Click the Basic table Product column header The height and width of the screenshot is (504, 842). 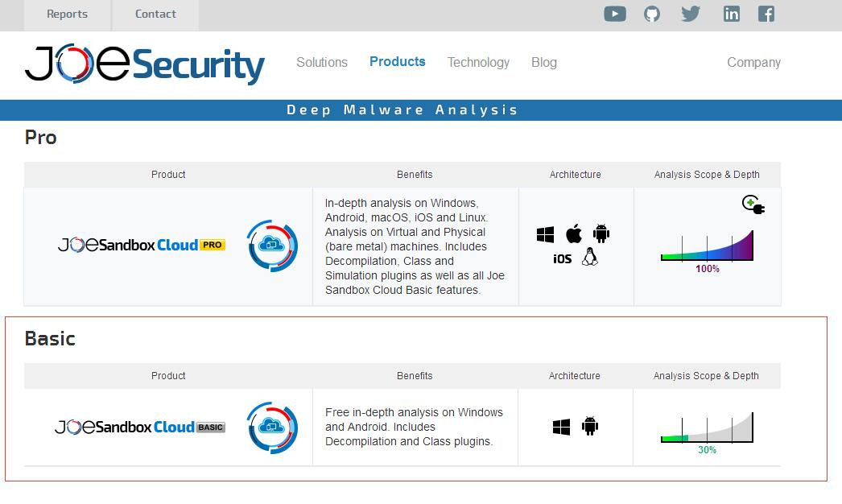click(168, 375)
